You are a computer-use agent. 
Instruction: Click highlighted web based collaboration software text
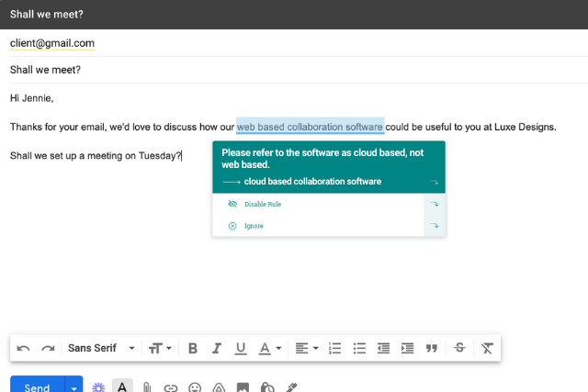tap(311, 127)
